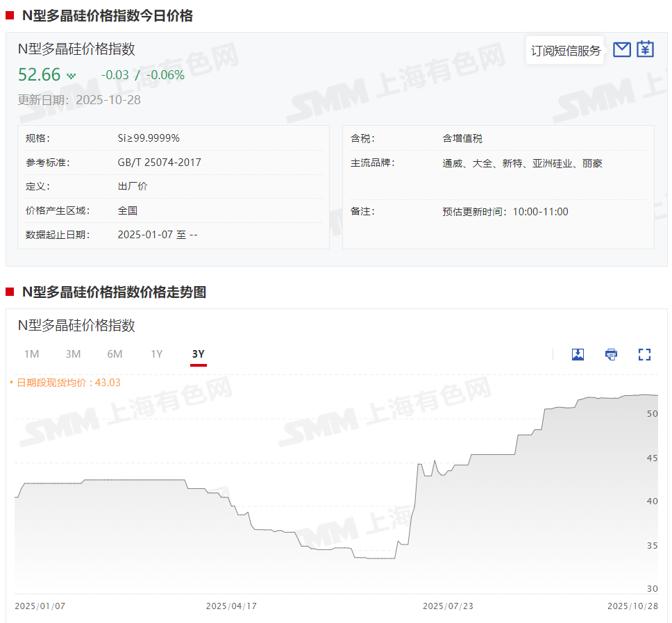The image size is (672, 623).
Task: Click the green down-arrow beside 52.66
Action: pyautogui.click(x=71, y=76)
